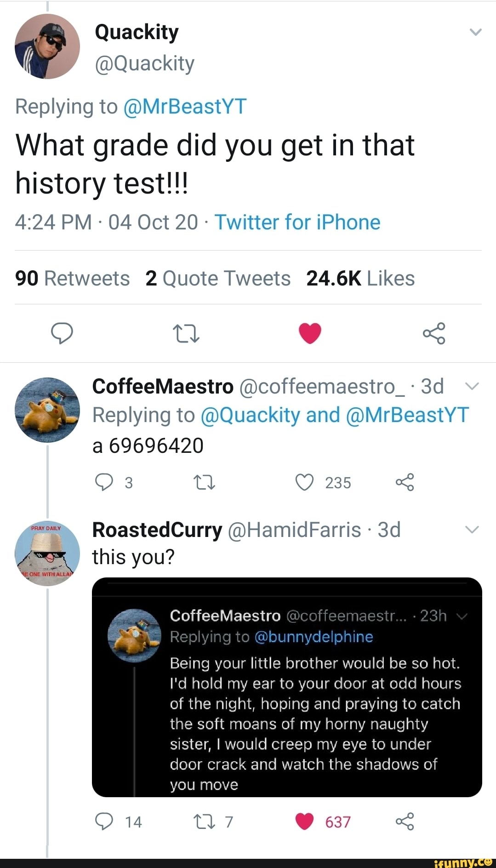The width and height of the screenshot is (496, 868).
Task: Open Quackity's profile picture
Action: click(x=47, y=46)
